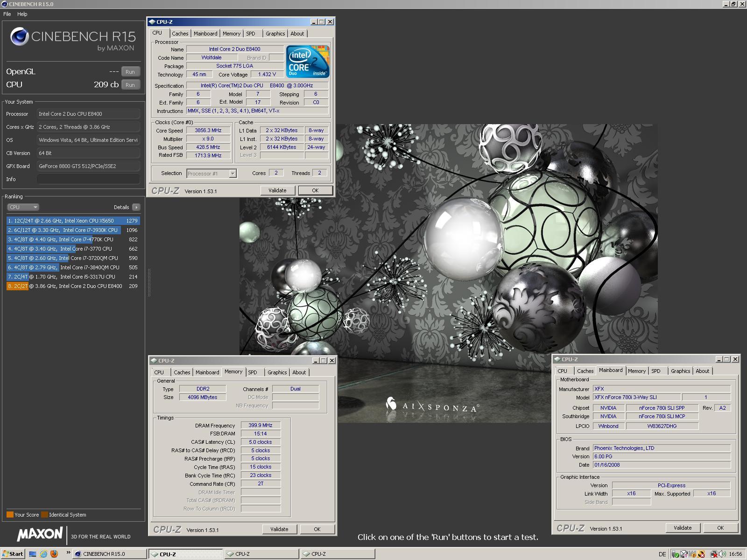This screenshot has height=560, width=747.
Task: Click the T-Online mail tray icon
Action: 684,554
